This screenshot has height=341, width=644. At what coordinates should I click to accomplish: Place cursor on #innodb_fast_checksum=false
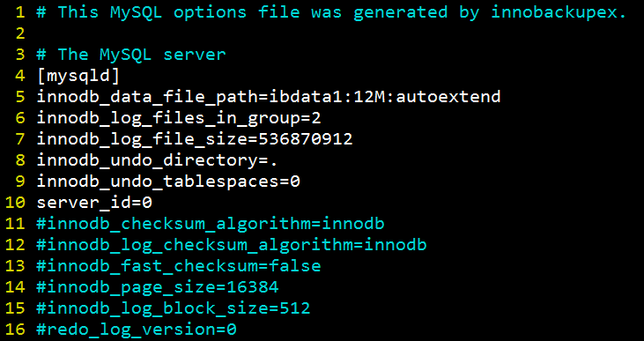179,266
